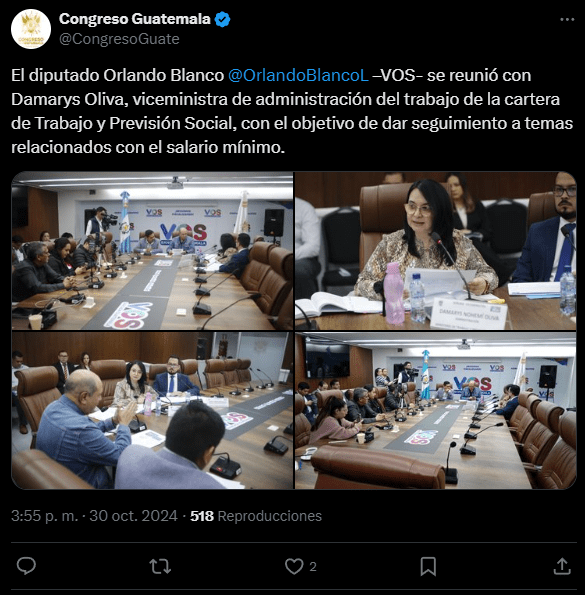Open bottom-right wide photo of conference table
The image size is (585, 595).
[436, 411]
